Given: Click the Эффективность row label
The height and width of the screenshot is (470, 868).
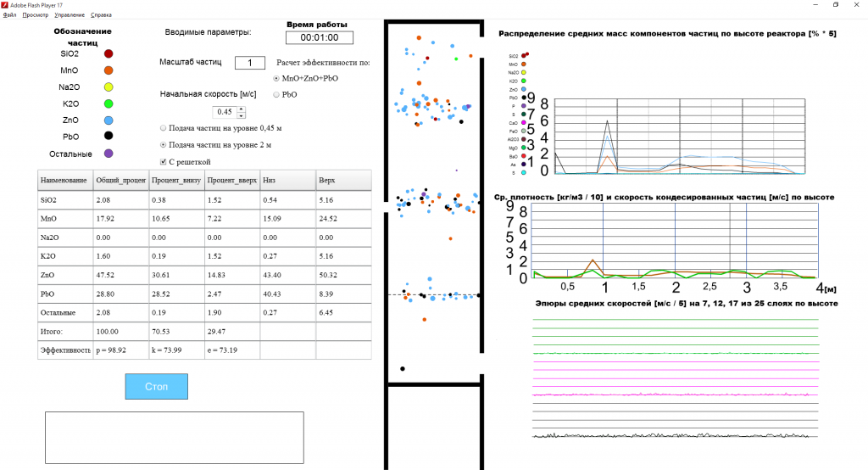Looking at the screenshot, I should [65, 351].
